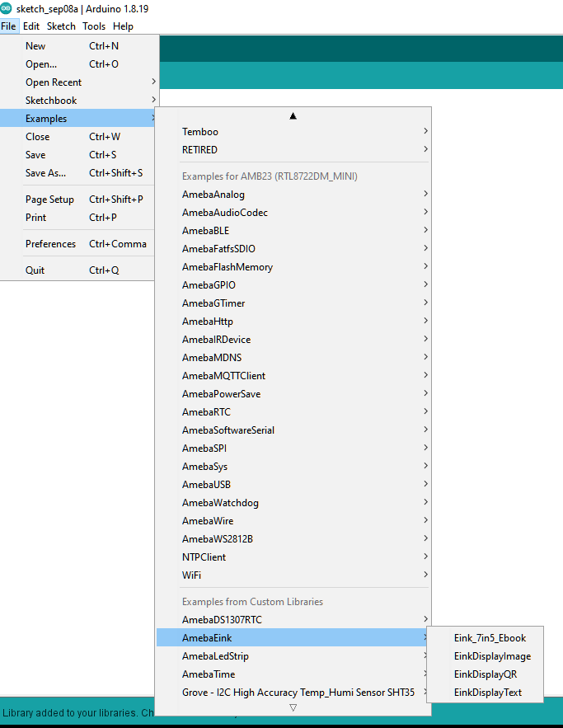This screenshot has width=563, height=728.
Task: Select the Print menu entry
Action: point(77,218)
